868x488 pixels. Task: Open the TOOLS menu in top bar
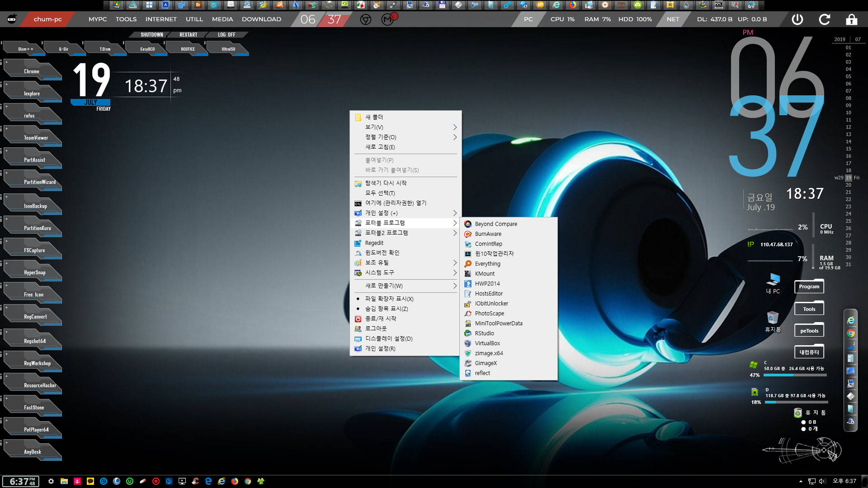coord(126,19)
